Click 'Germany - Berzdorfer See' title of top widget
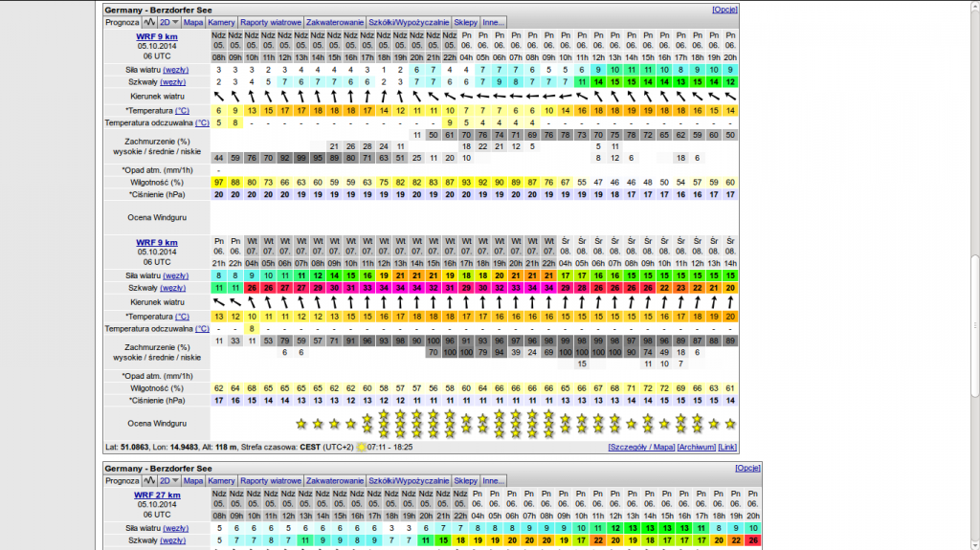The width and height of the screenshot is (980, 550). [158, 10]
